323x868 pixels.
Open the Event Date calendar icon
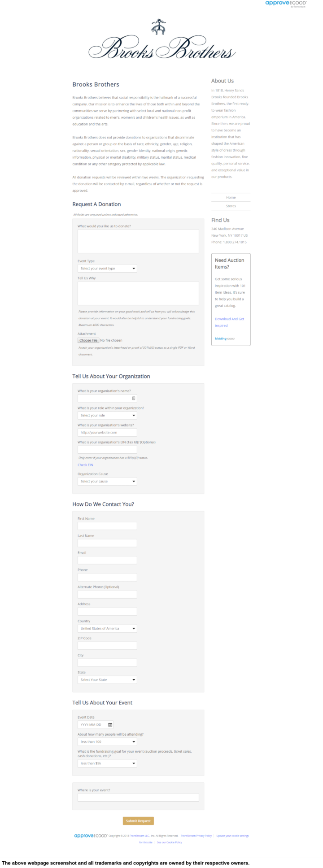pos(110,725)
